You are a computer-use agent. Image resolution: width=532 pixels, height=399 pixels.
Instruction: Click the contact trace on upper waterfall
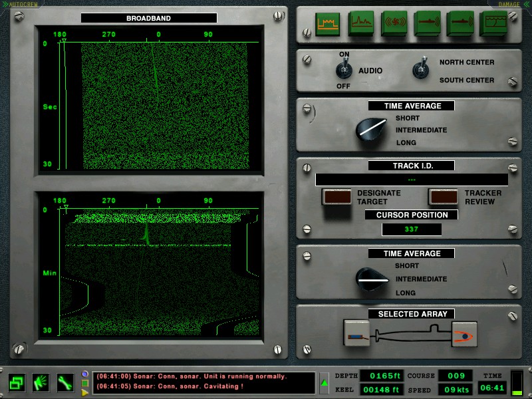pyautogui.click(x=155, y=72)
